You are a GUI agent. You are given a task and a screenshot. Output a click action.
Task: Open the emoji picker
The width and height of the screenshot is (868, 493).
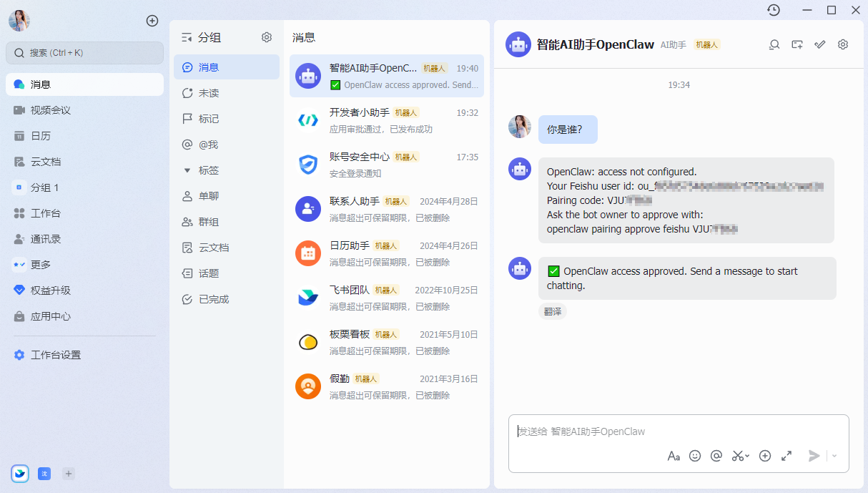[x=695, y=456]
